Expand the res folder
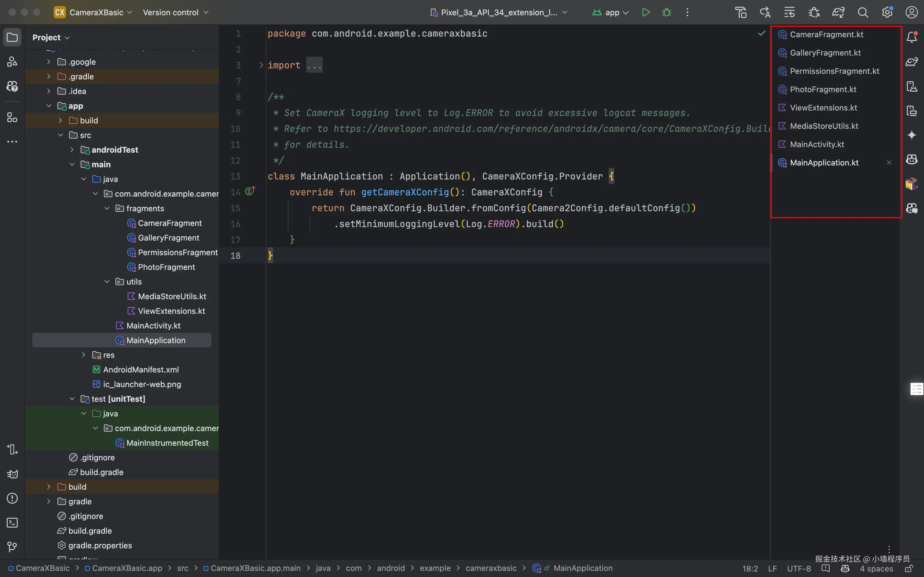Image resolution: width=924 pixels, height=577 pixels. click(84, 355)
